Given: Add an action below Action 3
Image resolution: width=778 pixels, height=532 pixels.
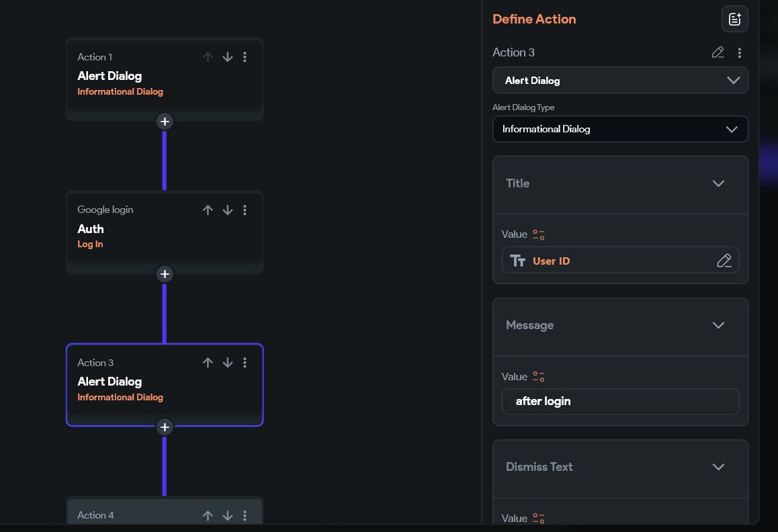Looking at the screenshot, I should (x=165, y=427).
